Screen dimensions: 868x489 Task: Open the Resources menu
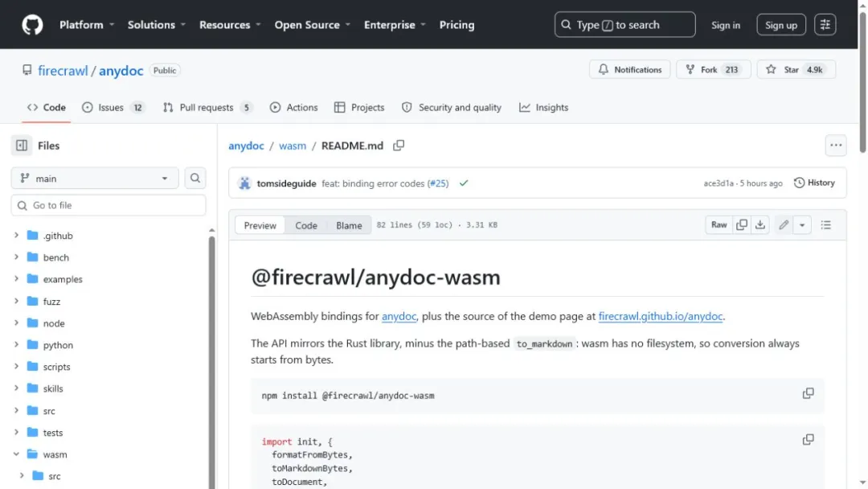[x=230, y=25]
